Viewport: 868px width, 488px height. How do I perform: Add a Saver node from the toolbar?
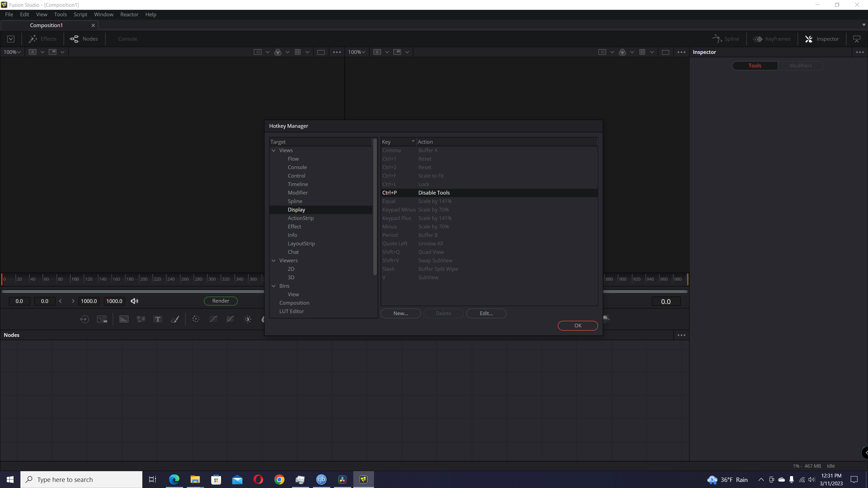pos(102,319)
